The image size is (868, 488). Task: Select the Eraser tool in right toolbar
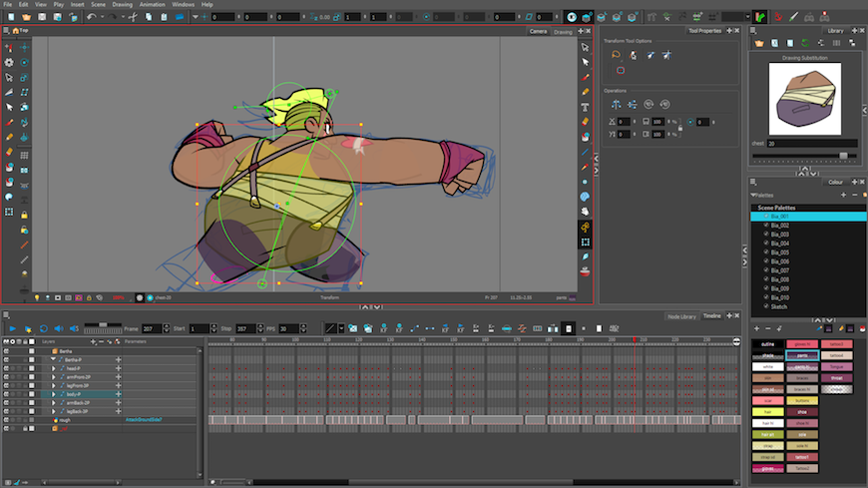tap(585, 122)
